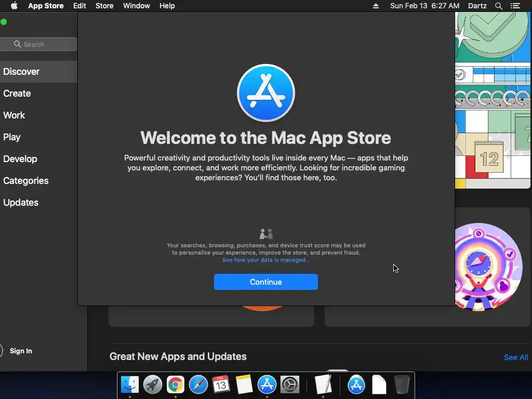The height and width of the screenshot is (399, 532).
Task: Open the Store menu
Action: tap(104, 6)
